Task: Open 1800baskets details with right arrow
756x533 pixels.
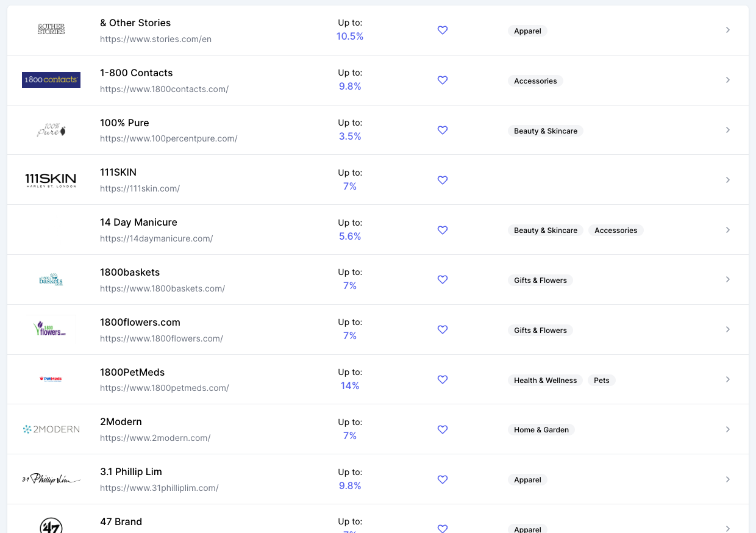Action: tap(727, 279)
